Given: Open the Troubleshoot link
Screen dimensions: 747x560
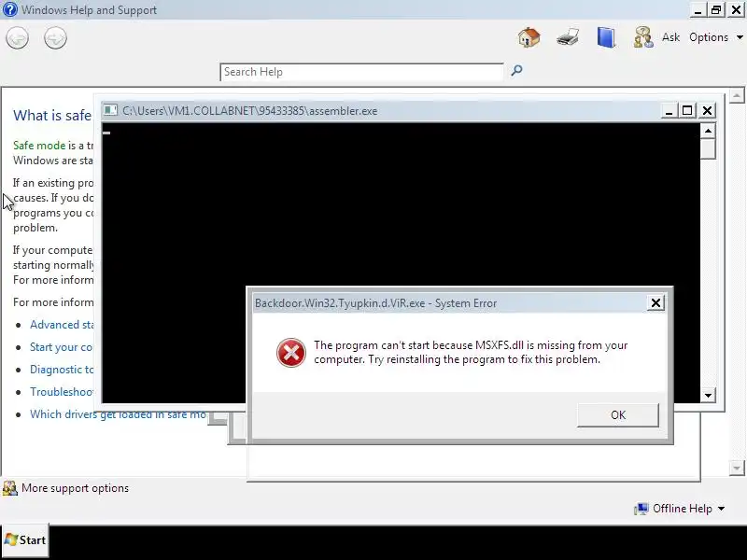Looking at the screenshot, I should [x=62, y=392].
